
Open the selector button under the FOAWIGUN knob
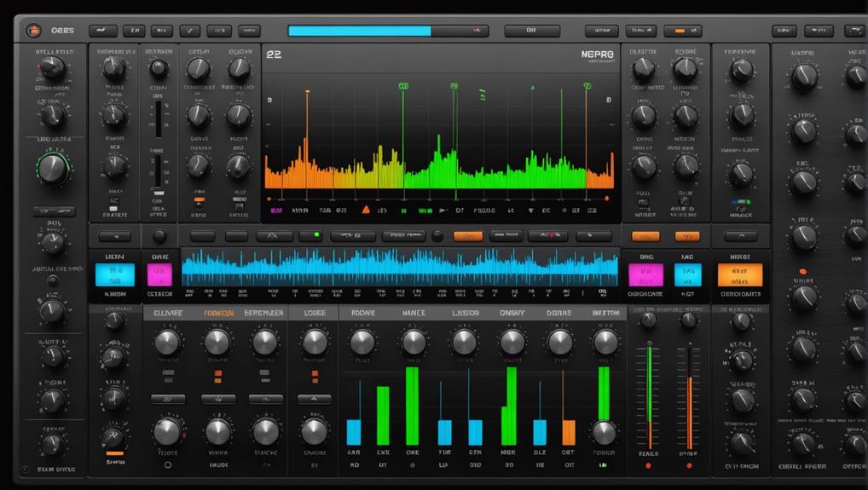pyautogui.click(x=218, y=399)
